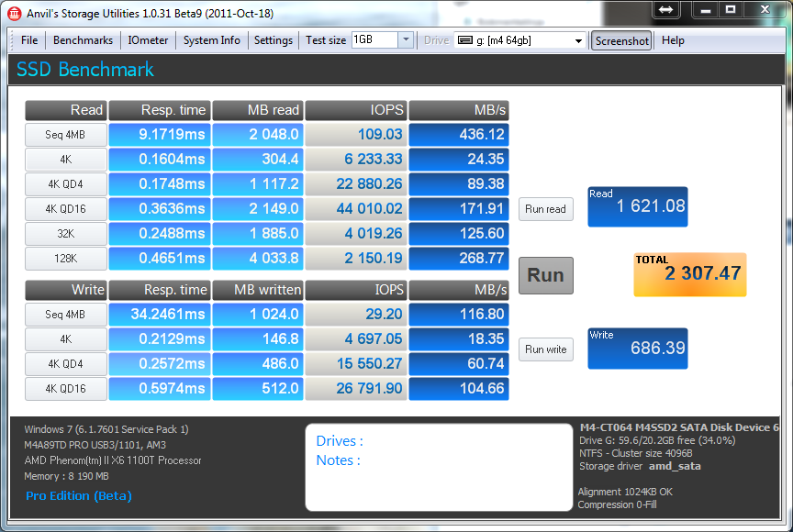793x532 pixels.
Task: Click the 44 010.02 IOPS value
Action: [x=355, y=208]
